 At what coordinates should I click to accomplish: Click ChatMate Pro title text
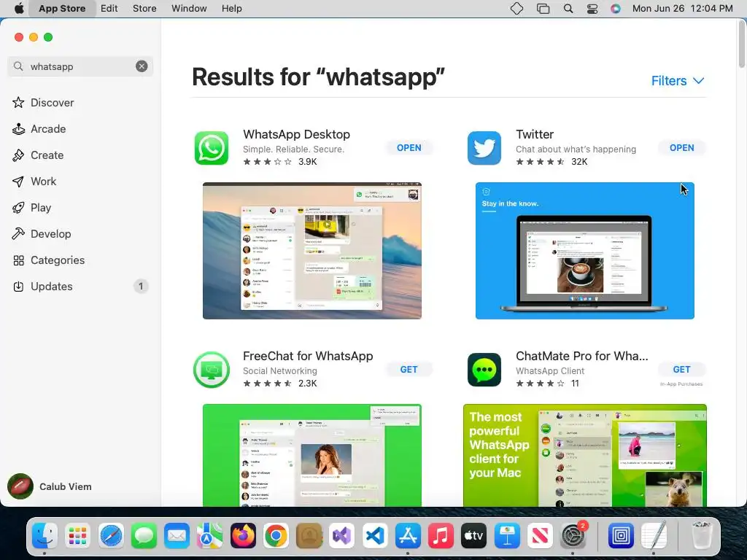[581, 356]
